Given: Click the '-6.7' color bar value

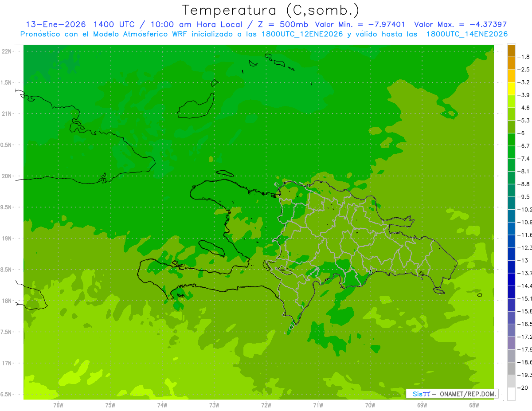Looking at the screenshot, I should 524,146.
